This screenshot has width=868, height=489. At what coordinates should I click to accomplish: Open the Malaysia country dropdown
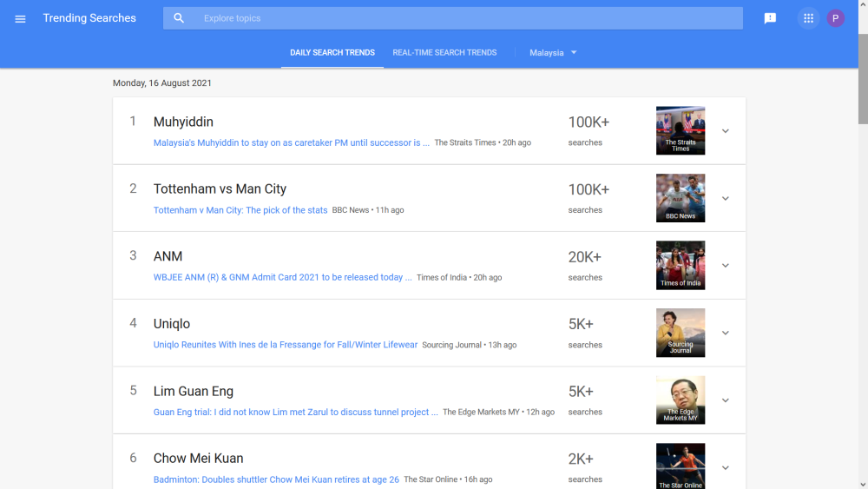click(553, 53)
